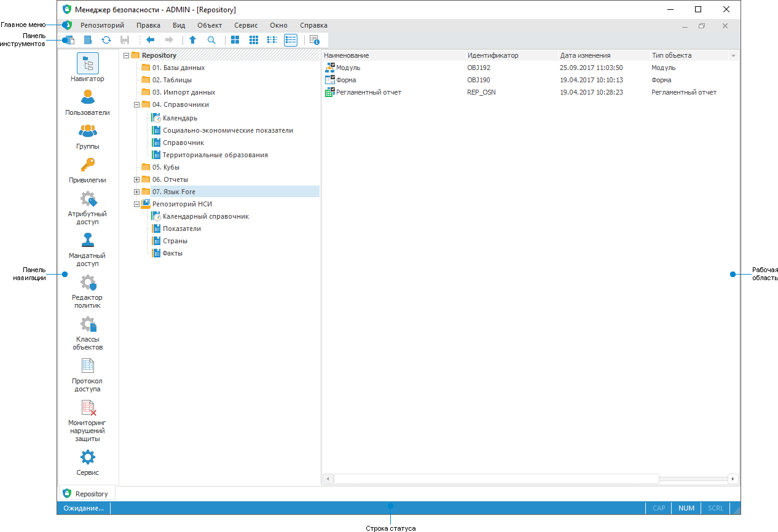
Task: Click the refresh toolbar icon
Action: [106, 40]
